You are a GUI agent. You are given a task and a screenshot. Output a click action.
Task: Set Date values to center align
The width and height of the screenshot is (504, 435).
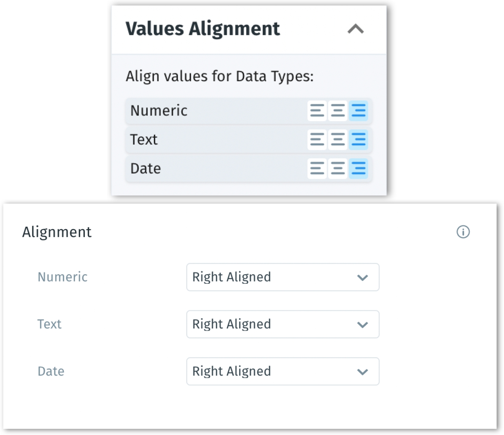pos(338,169)
